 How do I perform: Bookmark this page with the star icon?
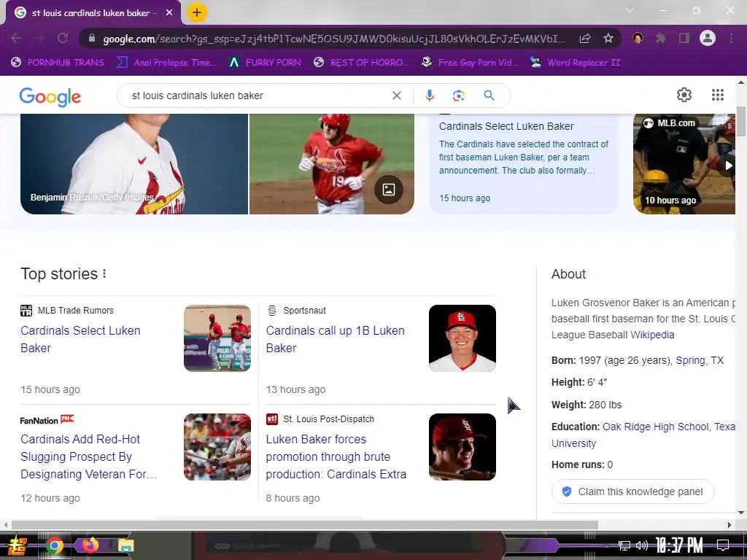click(608, 38)
